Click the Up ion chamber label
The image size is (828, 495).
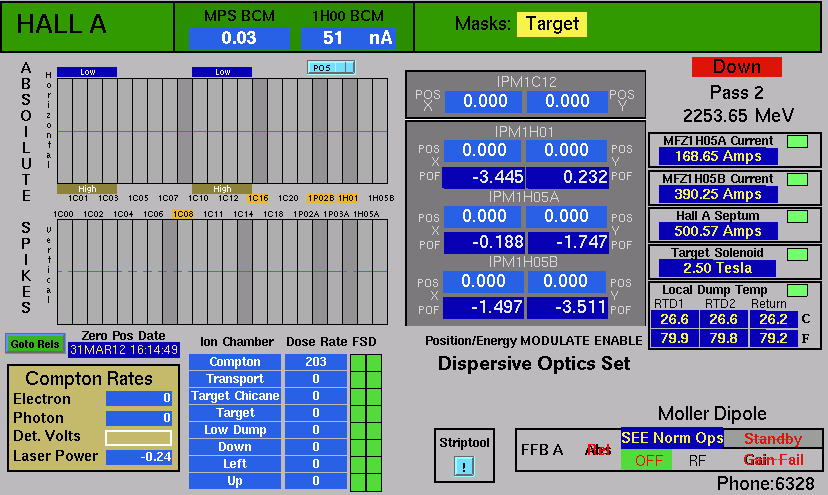click(235, 481)
